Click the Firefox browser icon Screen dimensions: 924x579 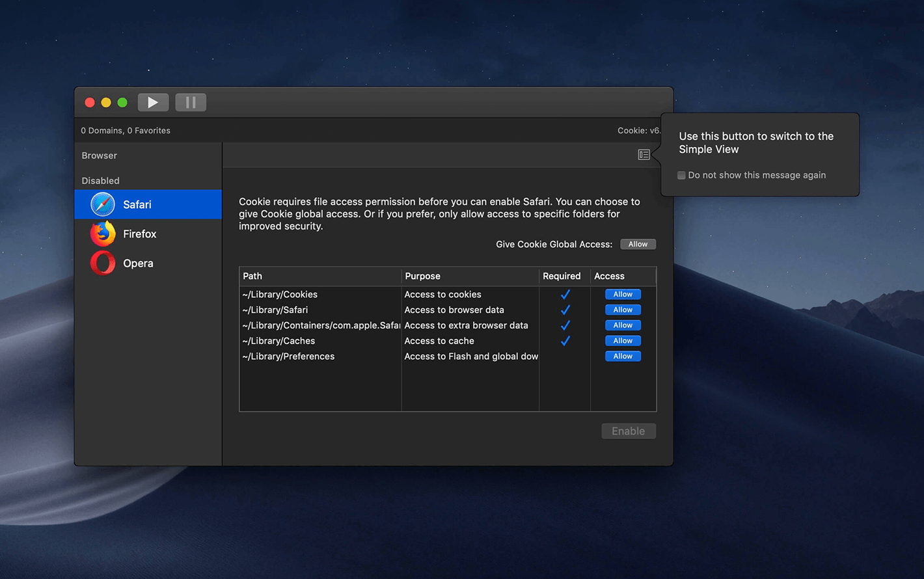[x=103, y=234]
